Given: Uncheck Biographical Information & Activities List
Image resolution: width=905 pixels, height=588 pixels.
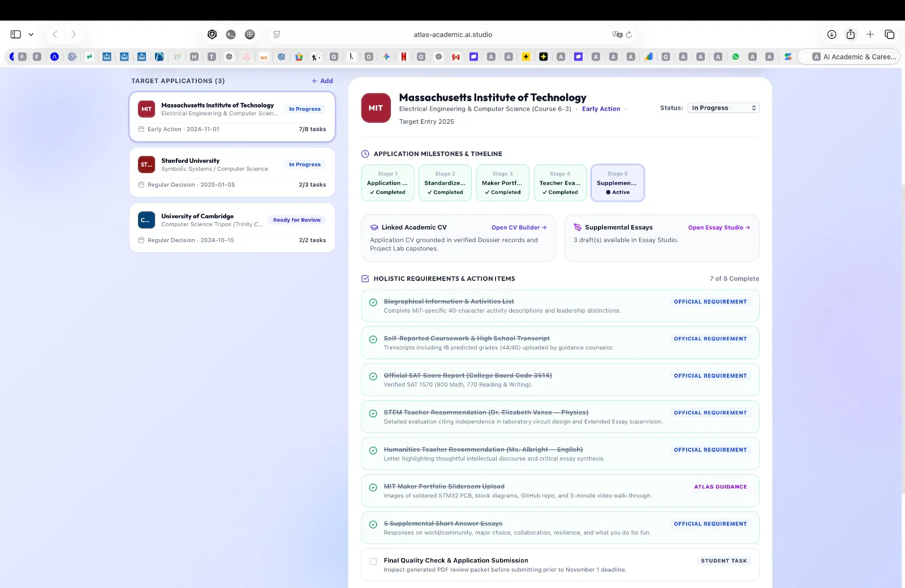Looking at the screenshot, I should point(373,302).
